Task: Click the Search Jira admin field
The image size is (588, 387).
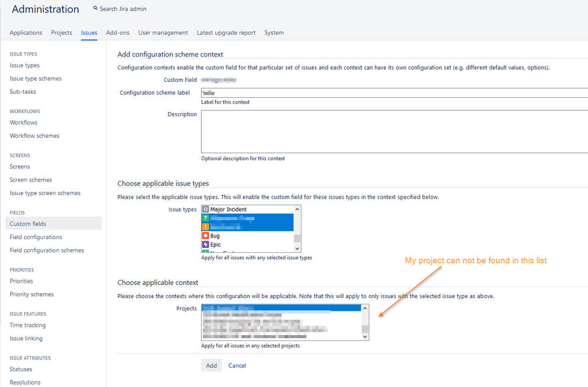Action: point(123,9)
